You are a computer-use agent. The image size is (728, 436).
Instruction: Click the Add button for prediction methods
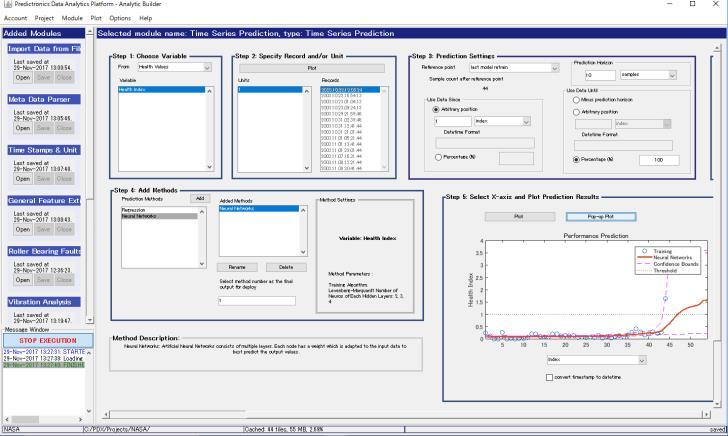[x=199, y=198]
